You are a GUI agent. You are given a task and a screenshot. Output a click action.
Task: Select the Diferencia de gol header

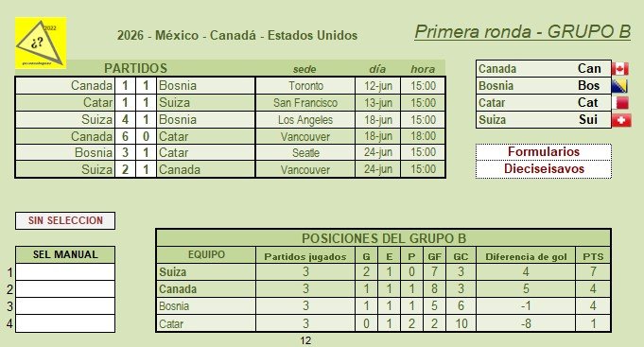coord(526,256)
